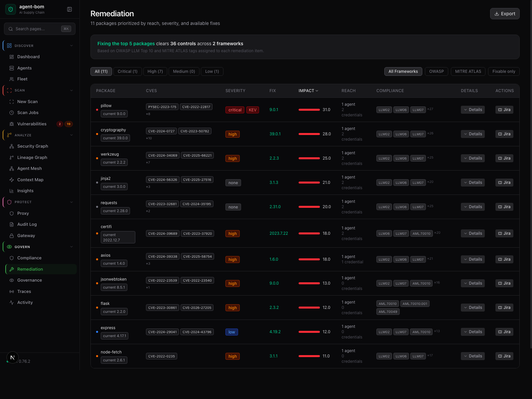Click the Agent Mesh icon

pyautogui.click(x=12, y=169)
